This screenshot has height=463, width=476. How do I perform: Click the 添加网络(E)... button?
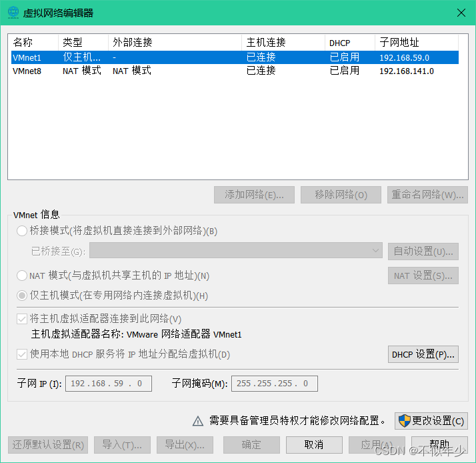(255, 195)
